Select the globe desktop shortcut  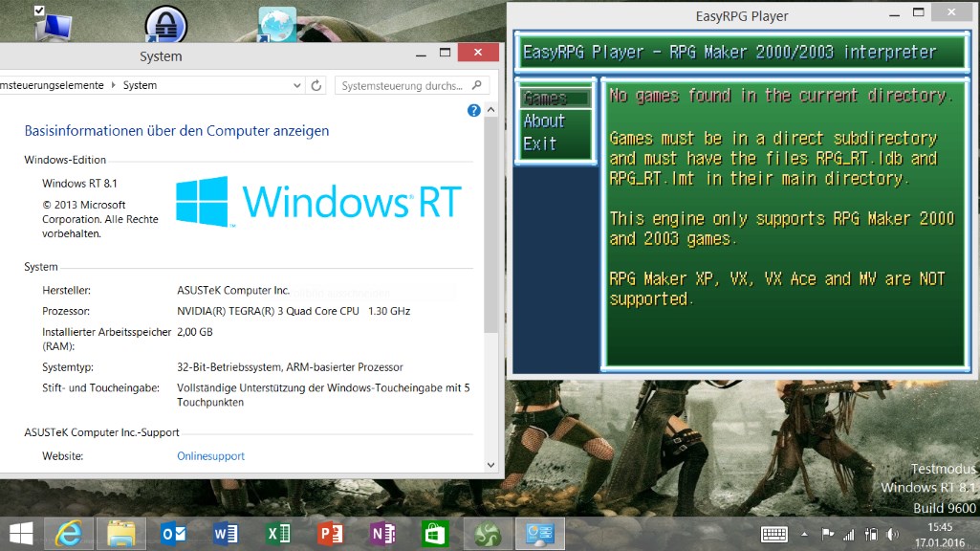277,24
